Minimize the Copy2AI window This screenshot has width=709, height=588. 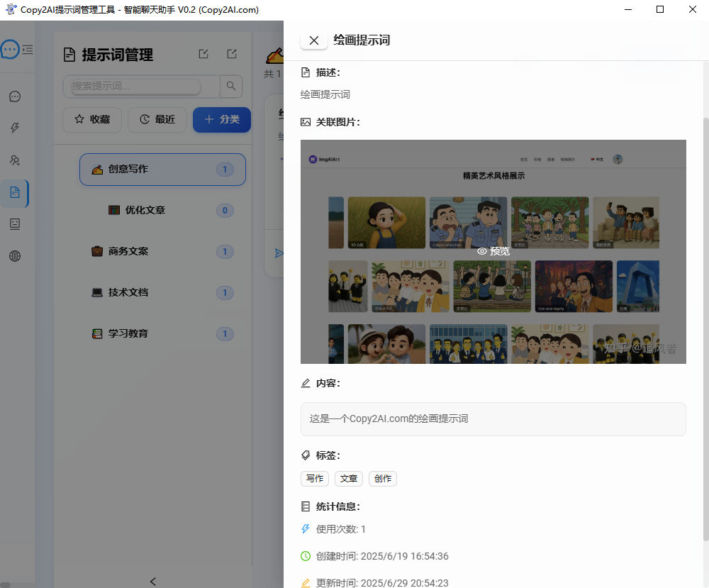click(x=628, y=9)
